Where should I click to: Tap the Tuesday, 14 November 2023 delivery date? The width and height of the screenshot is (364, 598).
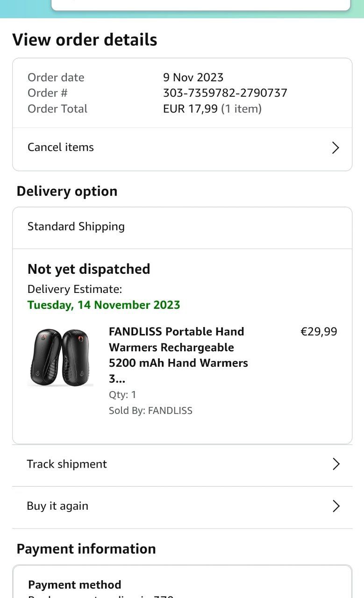point(104,305)
